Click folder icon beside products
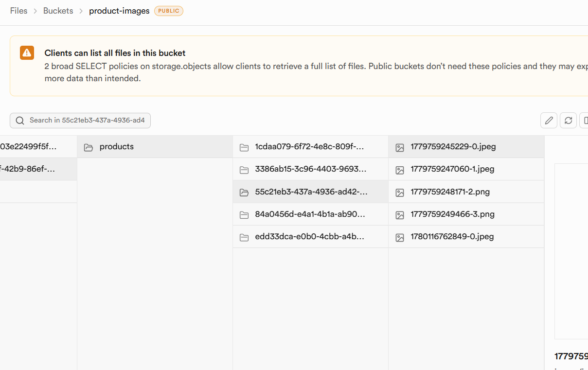The image size is (588, 370). pyautogui.click(x=89, y=147)
